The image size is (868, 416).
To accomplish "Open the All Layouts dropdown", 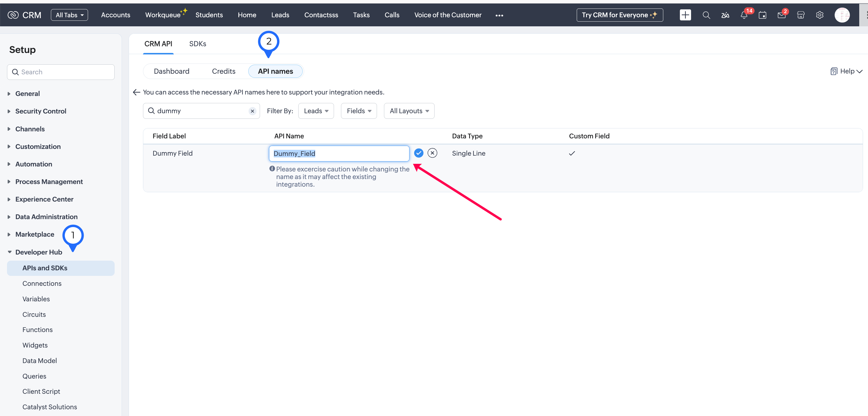I will click(409, 111).
